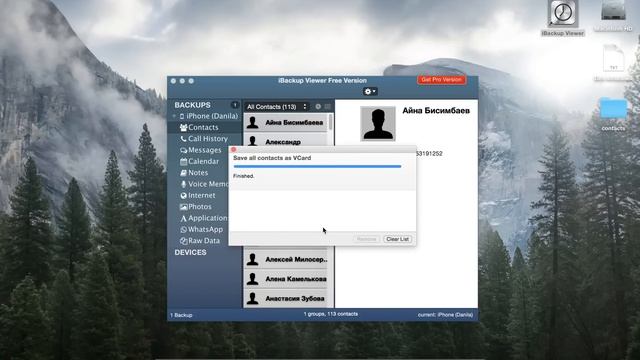Select the Macintosh HD desktop drive icon
This screenshot has height=360, width=640.
[613, 16]
